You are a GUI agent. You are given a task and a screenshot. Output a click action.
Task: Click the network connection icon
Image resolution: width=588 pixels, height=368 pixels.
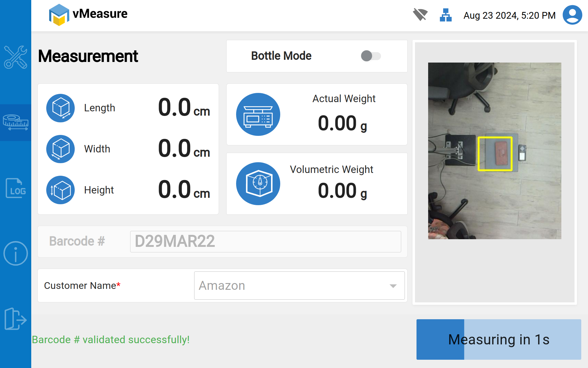pyautogui.click(x=446, y=15)
